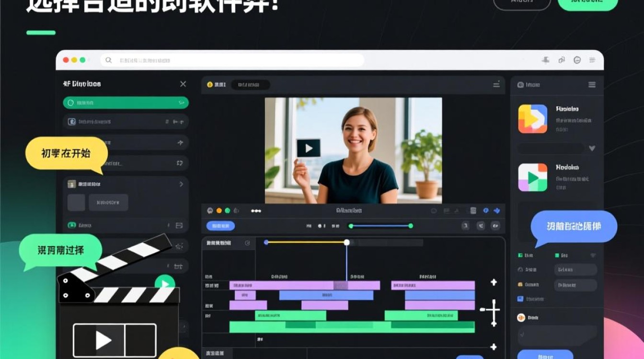Click the blue arrow icon in the preview control bar
The width and height of the screenshot is (644, 359).
(x=496, y=211)
